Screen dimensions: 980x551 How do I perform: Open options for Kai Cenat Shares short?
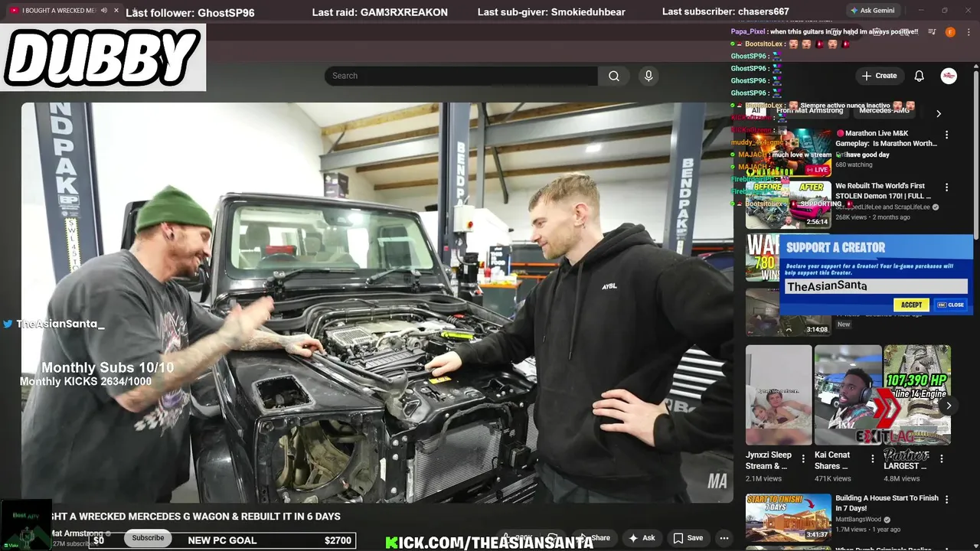pos(872,459)
